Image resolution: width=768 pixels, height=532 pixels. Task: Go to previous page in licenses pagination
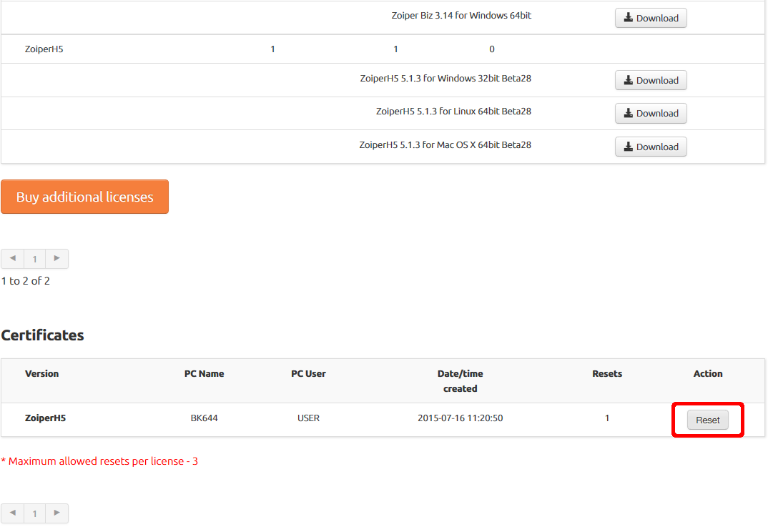(x=12, y=258)
